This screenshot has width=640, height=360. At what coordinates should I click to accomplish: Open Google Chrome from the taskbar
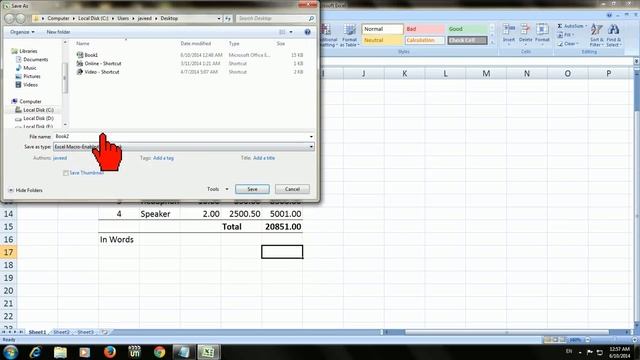point(159,352)
